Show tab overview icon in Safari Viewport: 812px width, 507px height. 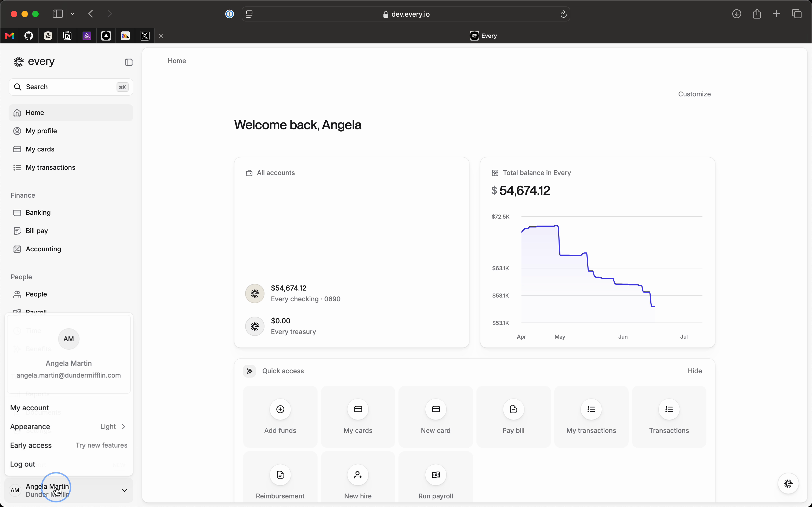[x=797, y=14]
